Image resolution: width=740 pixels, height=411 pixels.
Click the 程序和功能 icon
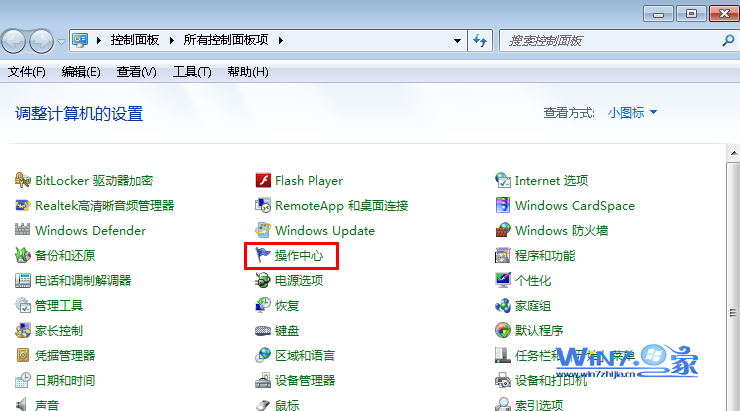pos(503,255)
